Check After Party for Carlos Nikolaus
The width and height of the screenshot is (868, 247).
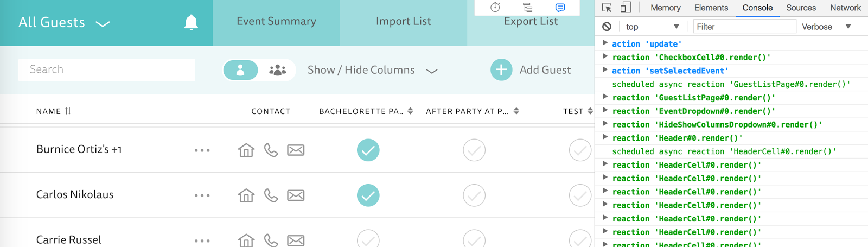(474, 195)
